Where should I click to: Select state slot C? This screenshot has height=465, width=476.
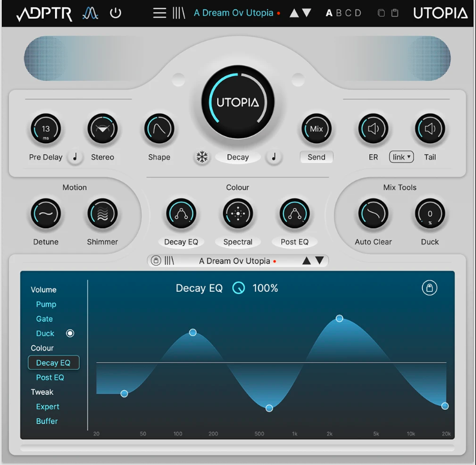348,13
